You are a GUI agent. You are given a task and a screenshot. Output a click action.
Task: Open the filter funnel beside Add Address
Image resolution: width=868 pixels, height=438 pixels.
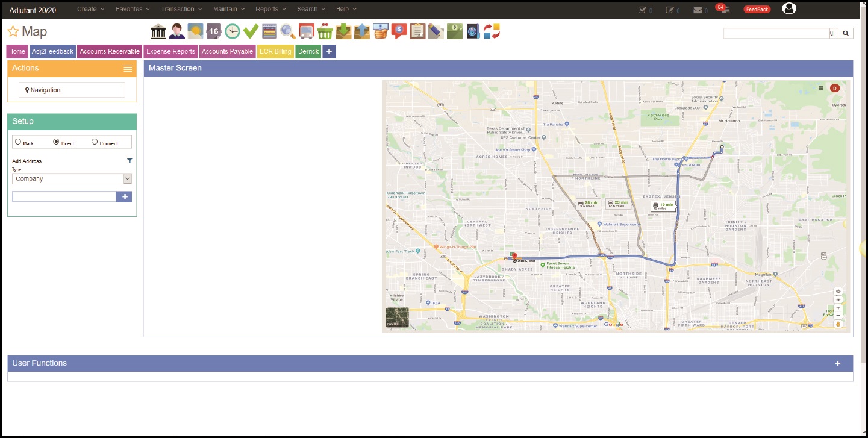tap(130, 161)
